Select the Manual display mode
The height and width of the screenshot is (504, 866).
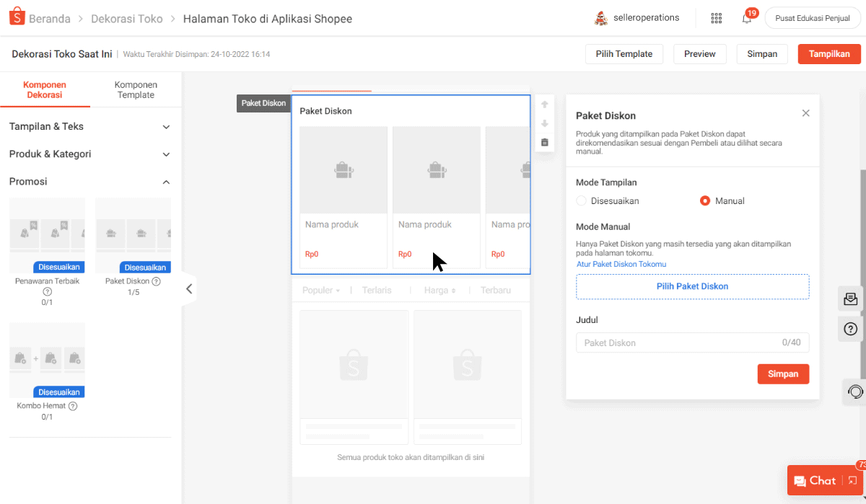tap(705, 201)
